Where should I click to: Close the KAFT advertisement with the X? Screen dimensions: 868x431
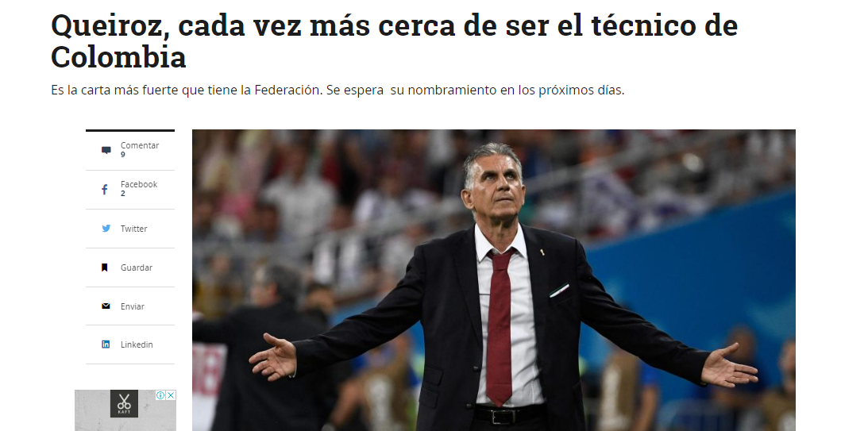coord(171,395)
